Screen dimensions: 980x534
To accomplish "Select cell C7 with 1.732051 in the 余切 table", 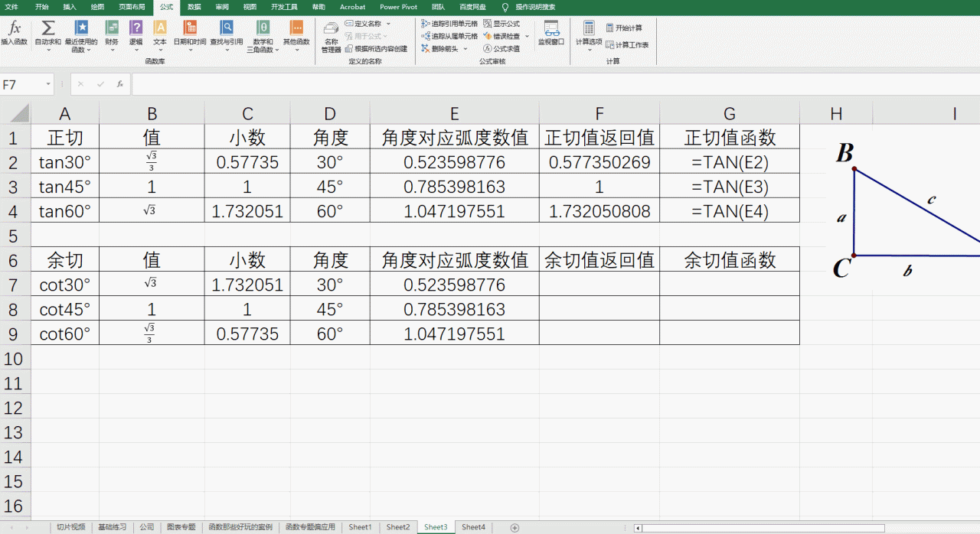I will click(x=247, y=285).
